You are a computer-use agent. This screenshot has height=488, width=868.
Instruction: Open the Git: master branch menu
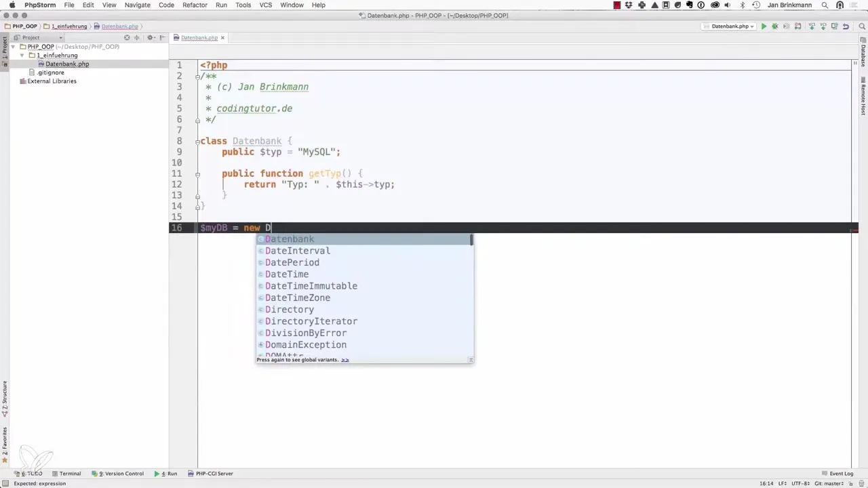pos(830,483)
